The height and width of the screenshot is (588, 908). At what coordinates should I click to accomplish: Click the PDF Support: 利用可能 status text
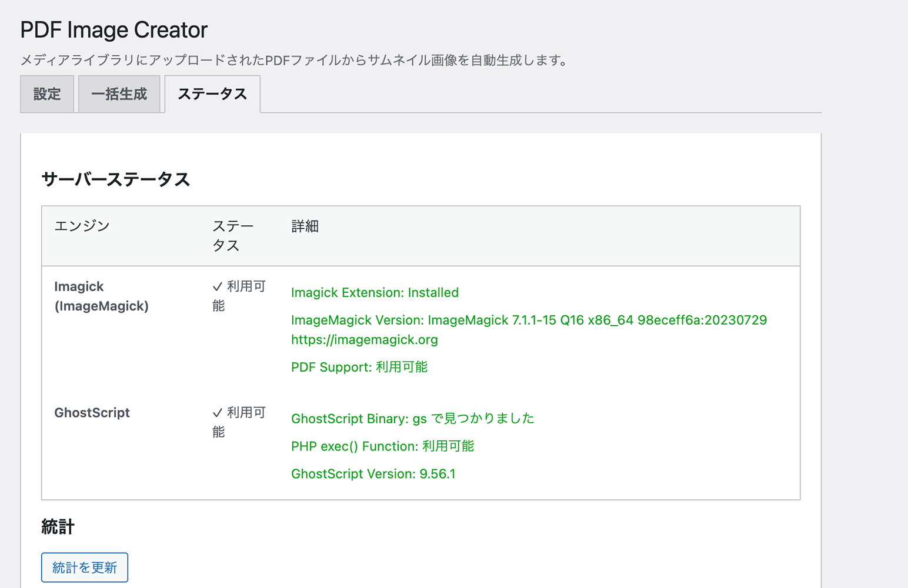coord(359,367)
